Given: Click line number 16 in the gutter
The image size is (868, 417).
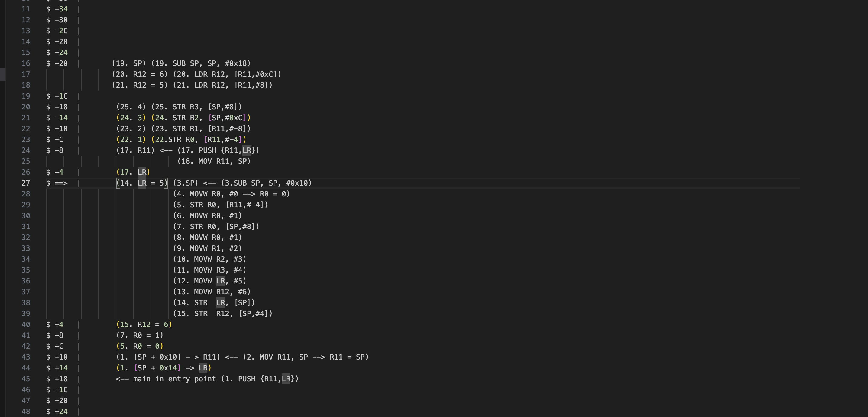Looking at the screenshot, I should click(x=26, y=63).
